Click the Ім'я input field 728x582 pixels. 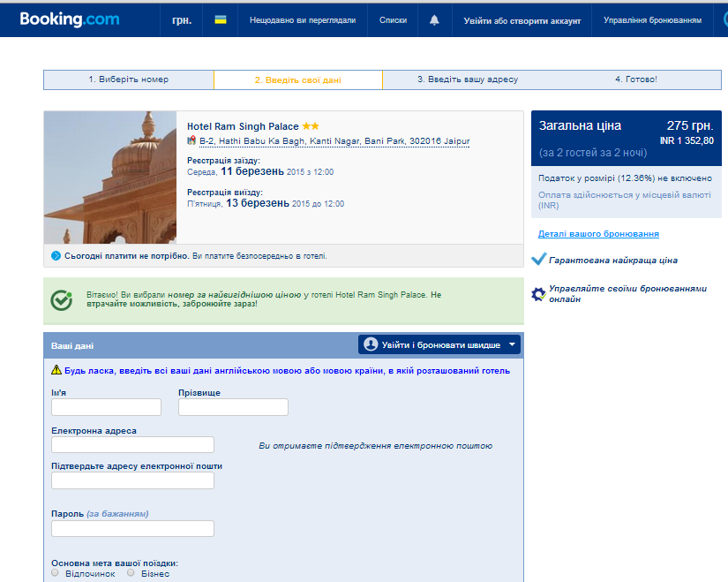coord(106,407)
